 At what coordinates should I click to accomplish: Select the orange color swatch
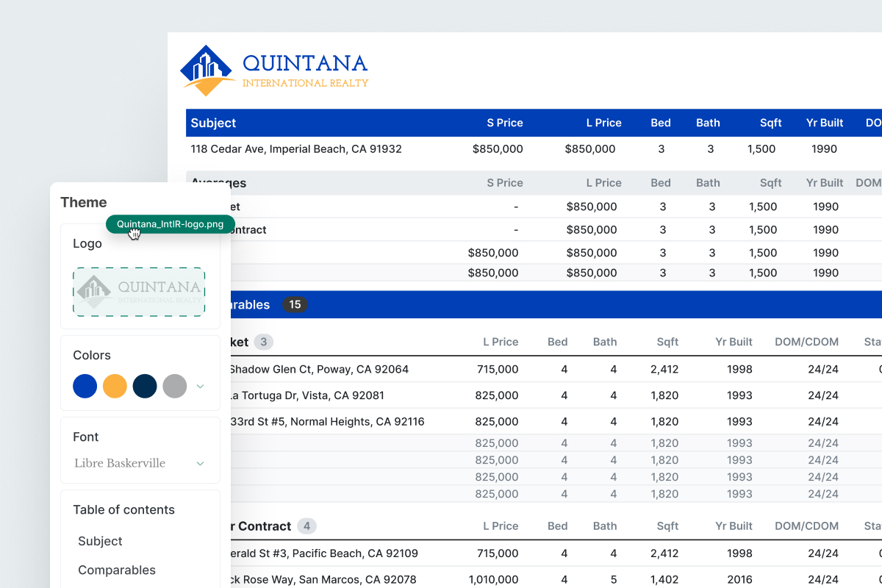point(115,386)
